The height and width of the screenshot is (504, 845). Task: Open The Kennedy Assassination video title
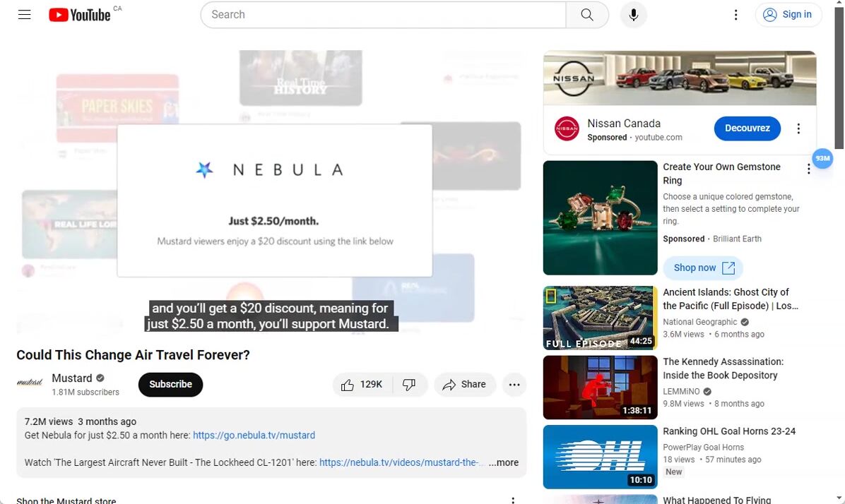[x=723, y=368]
